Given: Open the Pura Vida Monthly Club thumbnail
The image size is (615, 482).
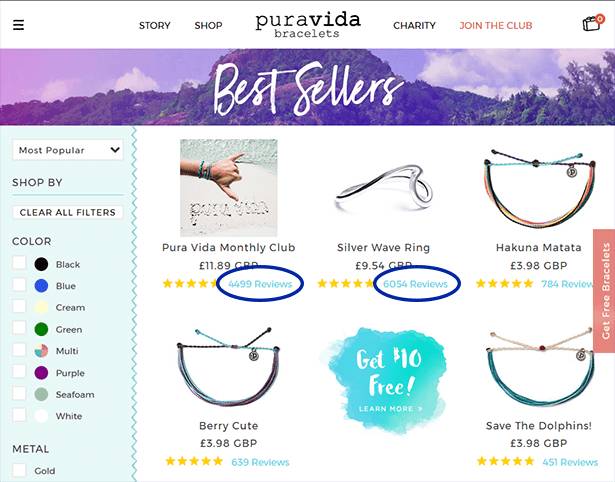Looking at the screenshot, I should [x=229, y=188].
